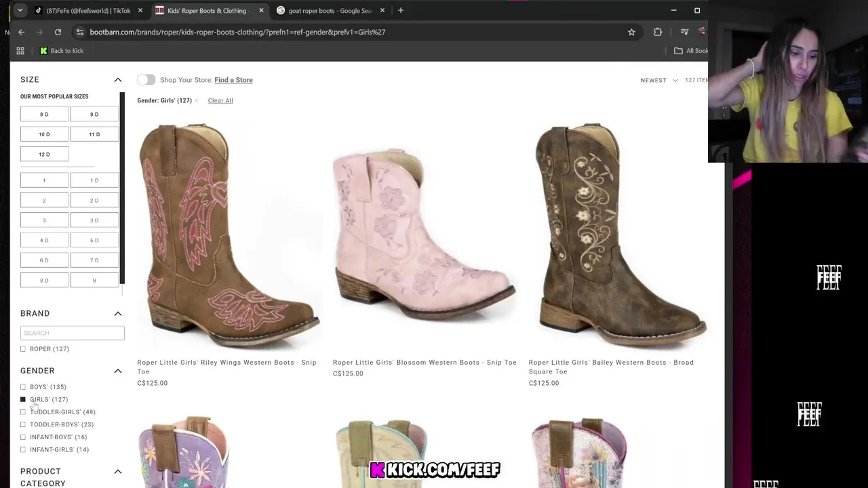Open Roper Little Girls' Riley Wings title link

tap(226, 367)
